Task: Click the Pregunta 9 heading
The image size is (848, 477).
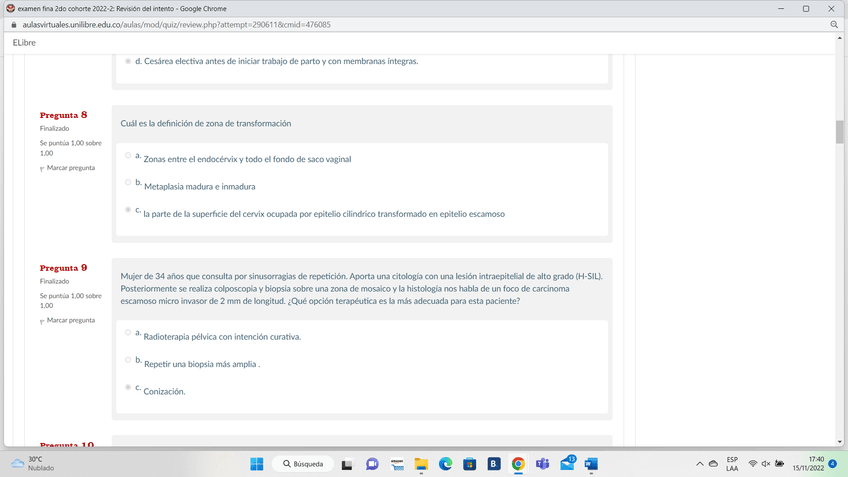Action: coord(63,268)
